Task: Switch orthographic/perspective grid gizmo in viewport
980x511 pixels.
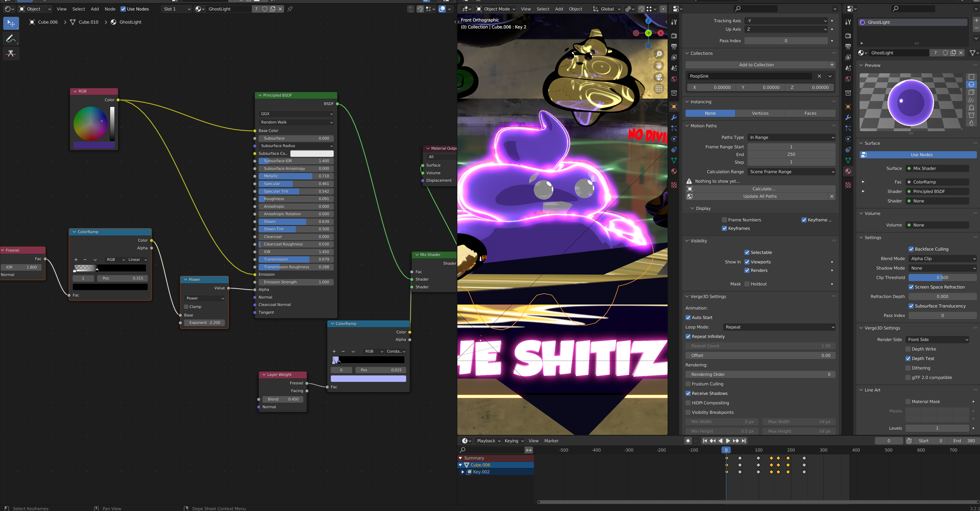Action: pos(659,89)
